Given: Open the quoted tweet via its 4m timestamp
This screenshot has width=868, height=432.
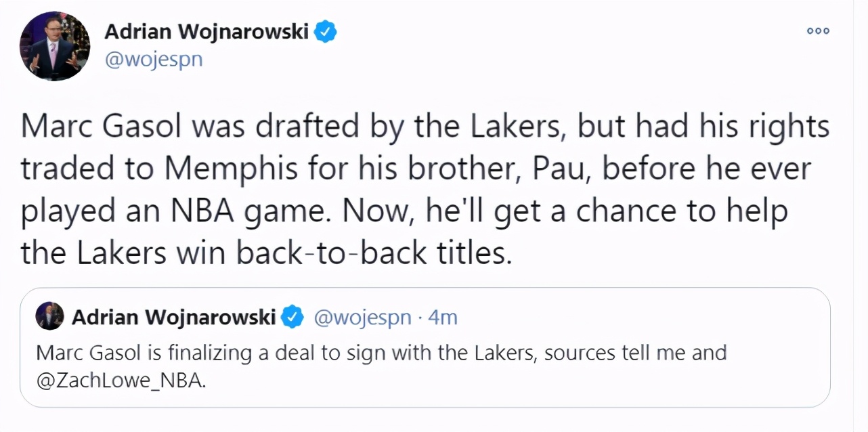Looking at the screenshot, I should [x=443, y=317].
